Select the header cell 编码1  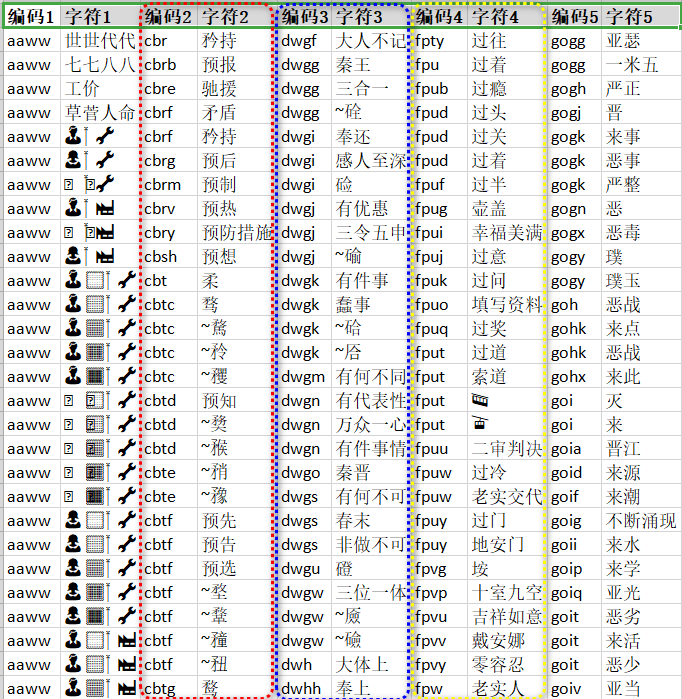32,17
